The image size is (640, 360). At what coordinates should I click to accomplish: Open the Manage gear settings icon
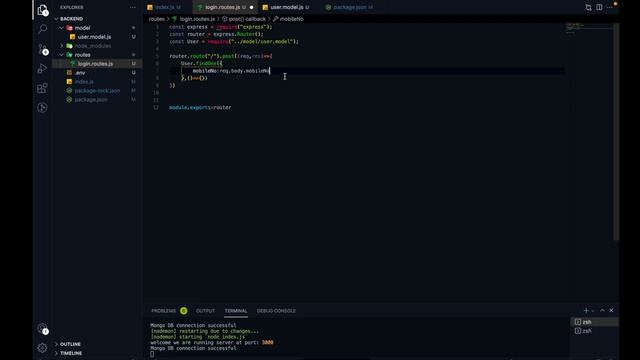coord(42,348)
